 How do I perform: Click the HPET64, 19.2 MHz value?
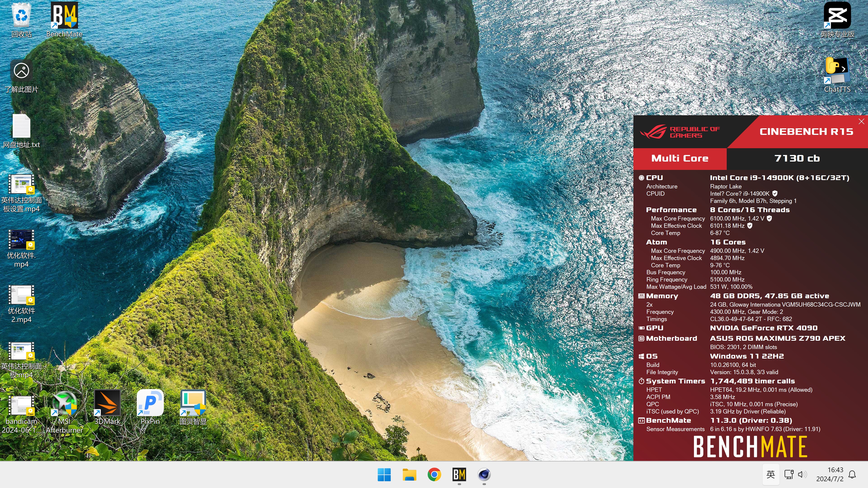[761, 390]
